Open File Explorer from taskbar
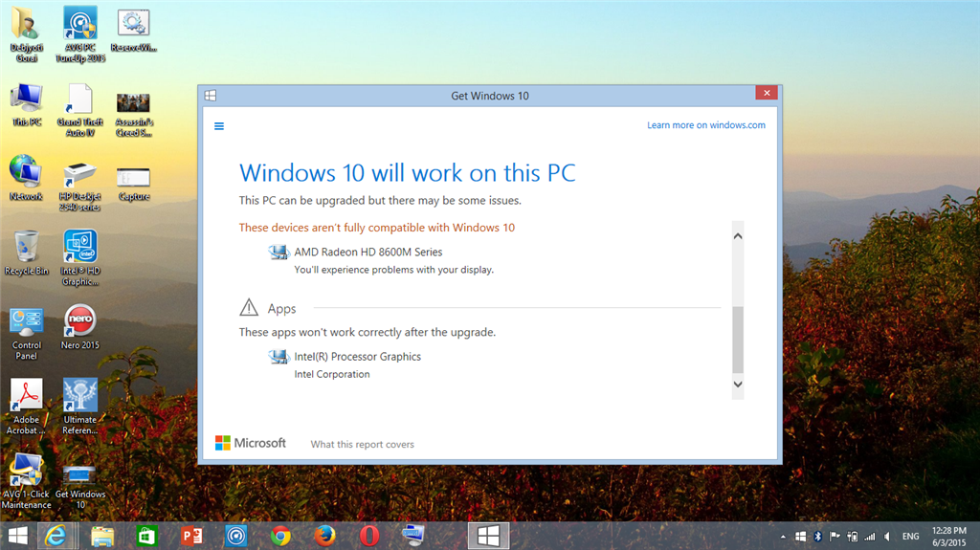The image size is (980, 550). (101, 536)
